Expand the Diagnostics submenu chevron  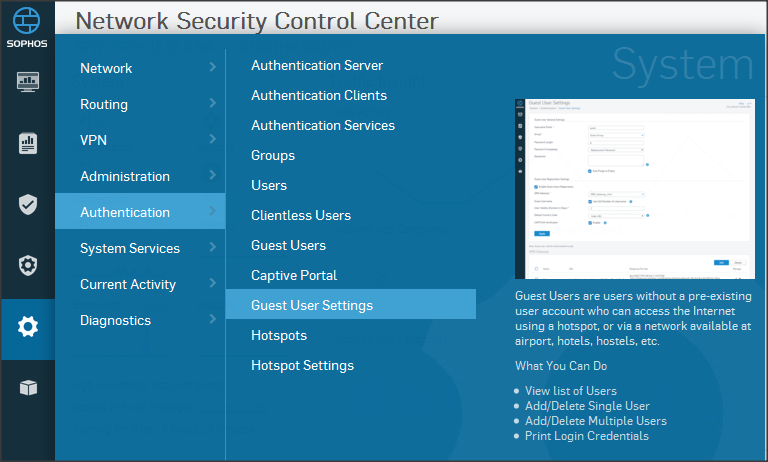coord(212,320)
